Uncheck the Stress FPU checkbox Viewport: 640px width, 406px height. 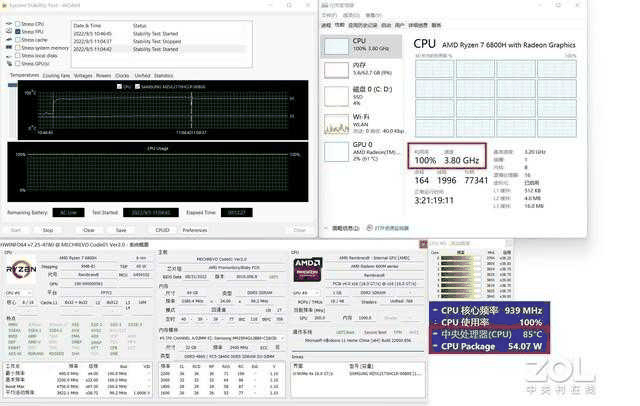[x=18, y=31]
